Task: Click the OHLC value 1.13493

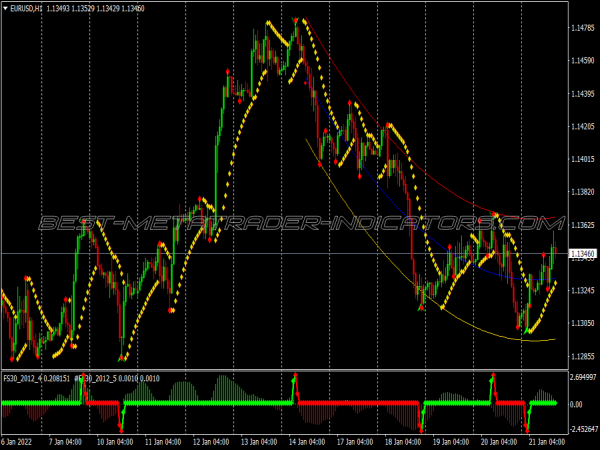Action: 58,8
